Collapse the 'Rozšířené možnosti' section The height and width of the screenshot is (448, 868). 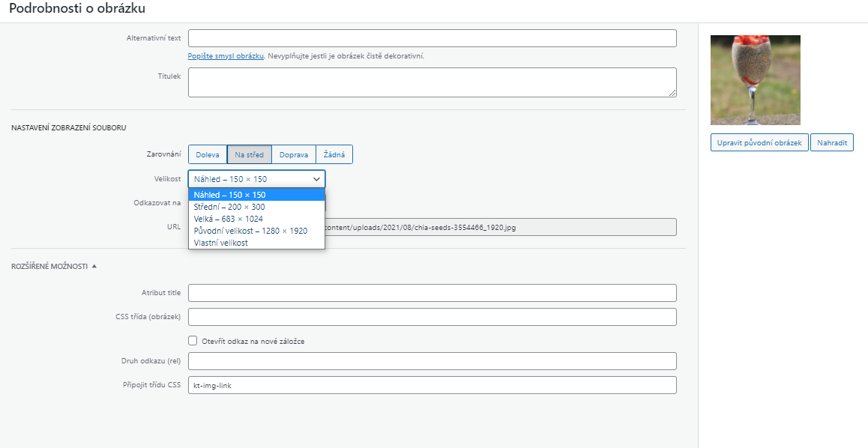54,266
